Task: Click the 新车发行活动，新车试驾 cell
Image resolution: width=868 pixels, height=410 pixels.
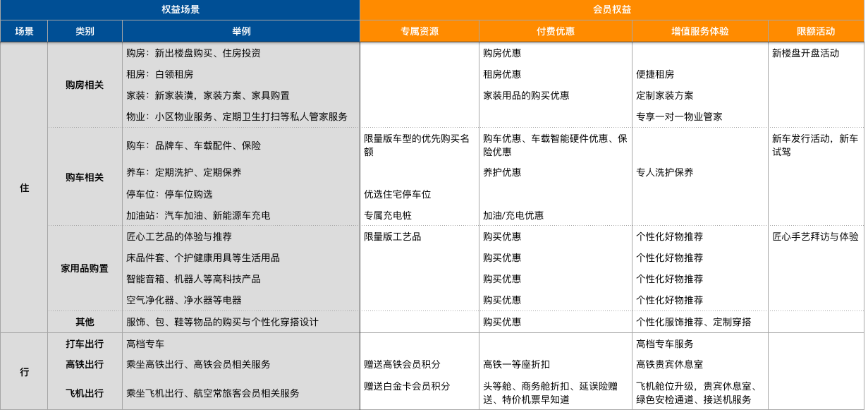Action: [815, 145]
